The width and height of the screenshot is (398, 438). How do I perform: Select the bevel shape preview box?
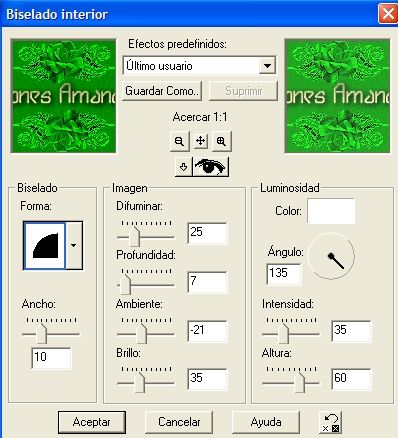45,245
